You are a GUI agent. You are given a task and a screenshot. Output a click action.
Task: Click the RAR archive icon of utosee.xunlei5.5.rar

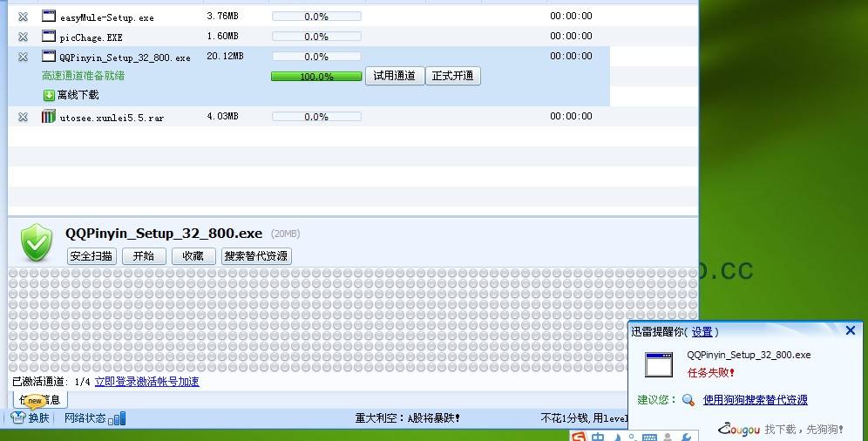(x=49, y=116)
